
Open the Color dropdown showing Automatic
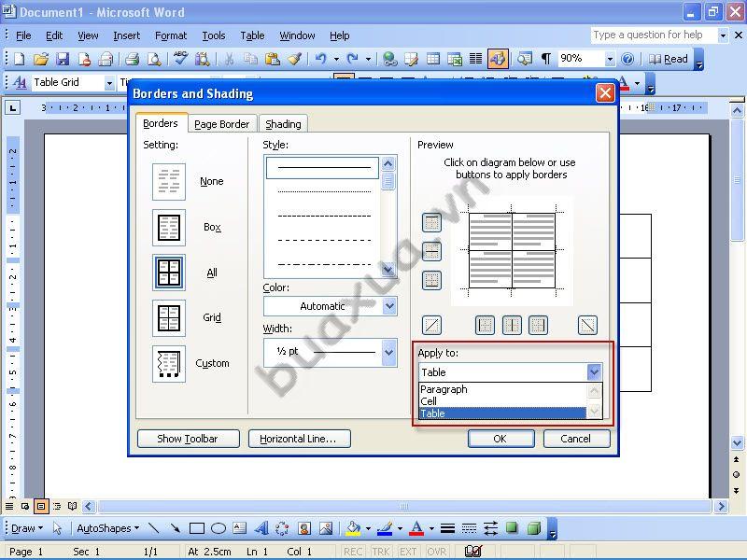(x=389, y=306)
